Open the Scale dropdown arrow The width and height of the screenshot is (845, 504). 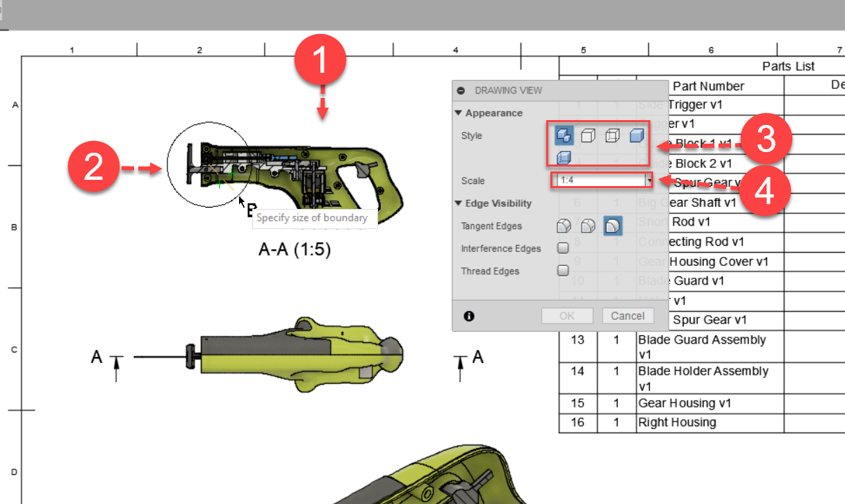point(649,180)
